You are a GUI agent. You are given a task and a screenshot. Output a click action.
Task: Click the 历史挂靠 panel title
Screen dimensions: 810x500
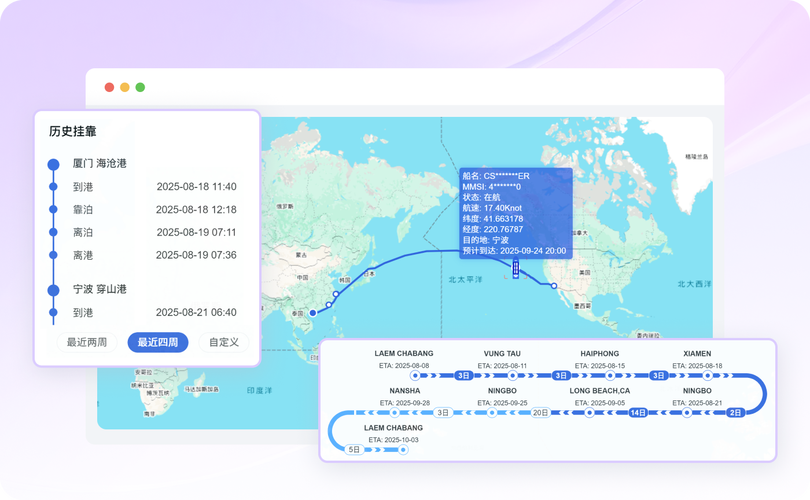[x=73, y=131]
